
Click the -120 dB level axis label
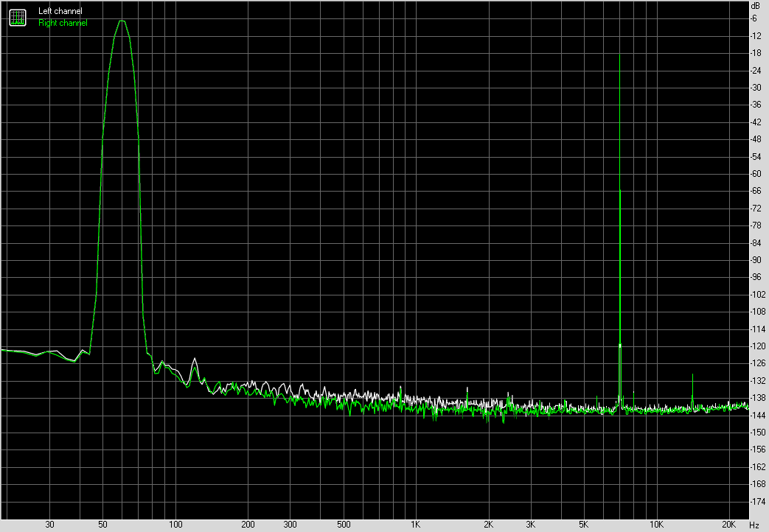(758, 346)
